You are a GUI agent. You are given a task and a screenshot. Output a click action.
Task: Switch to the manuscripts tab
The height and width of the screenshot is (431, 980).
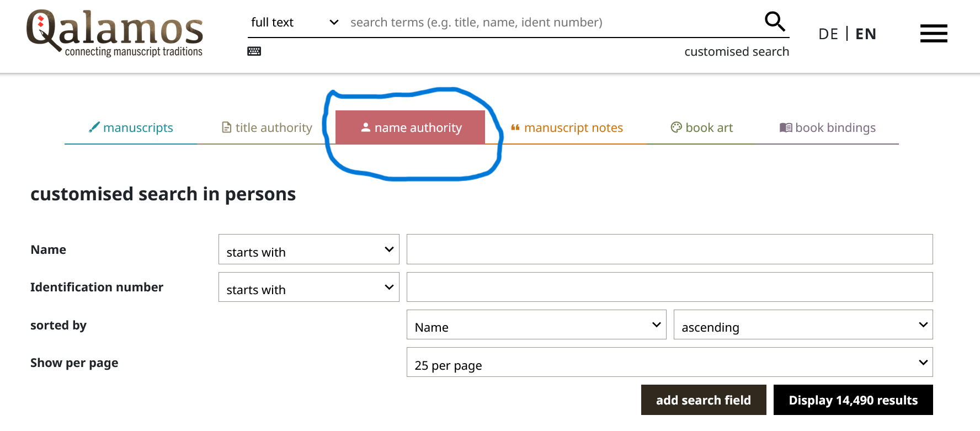click(x=131, y=128)
